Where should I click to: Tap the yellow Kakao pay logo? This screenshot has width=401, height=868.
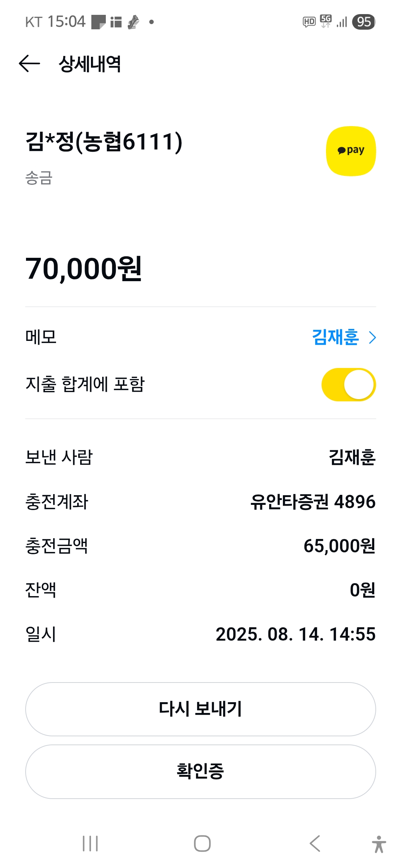(x=351, y=151)
